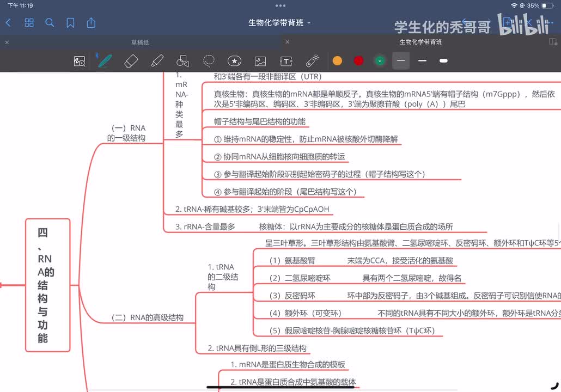This screenshot has width=561, height=392.
Task: Tap the 核糖体：以rRNA为主要成分 text
Action: [x=356, y=226]
